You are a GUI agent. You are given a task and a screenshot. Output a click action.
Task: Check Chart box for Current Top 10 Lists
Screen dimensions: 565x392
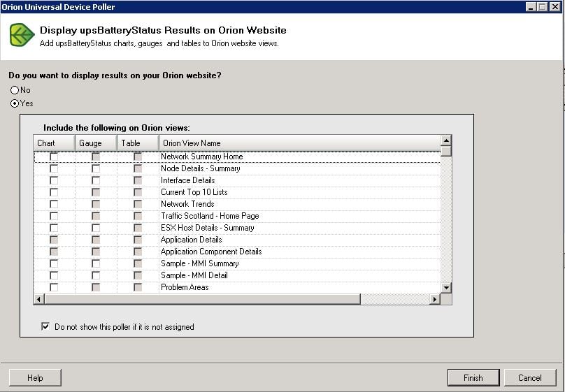[54, 192]
